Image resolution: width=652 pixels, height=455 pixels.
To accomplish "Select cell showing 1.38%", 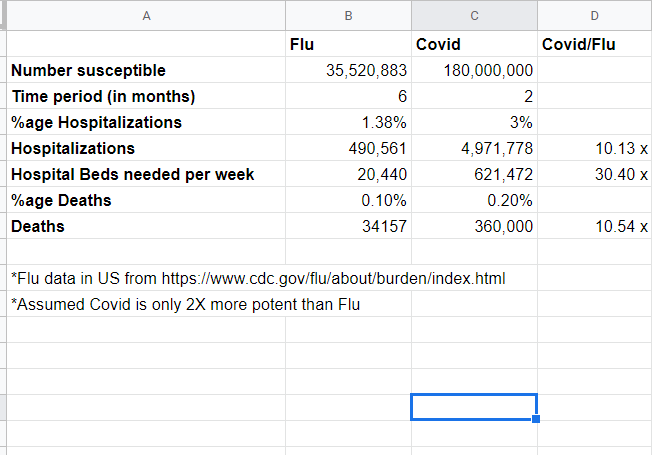I will tap(348, 122).
